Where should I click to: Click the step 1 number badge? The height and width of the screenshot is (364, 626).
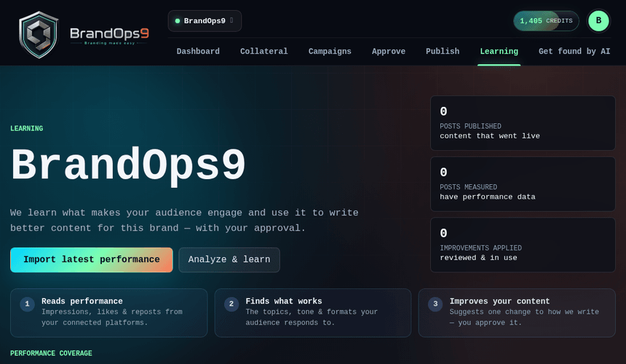pos(27,304)
